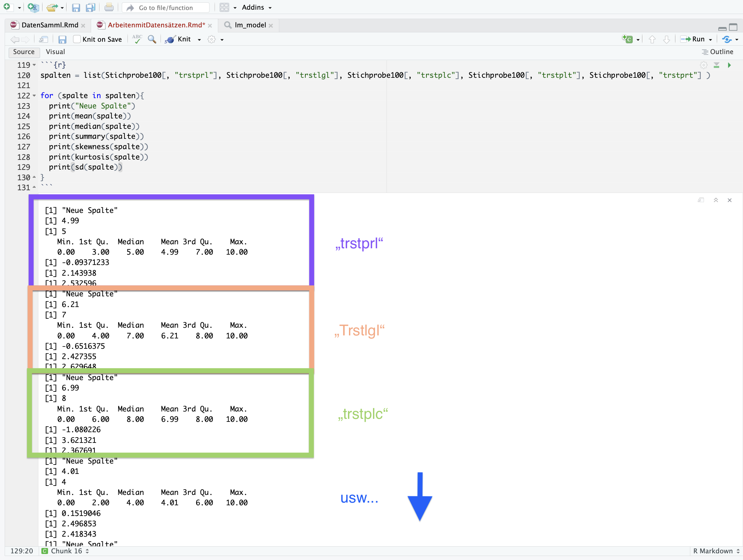Select the ArbeitenmitDatensätzen.Rmd tab
Image resolution: width=743 pixels, height=560 pixels.
[x=156, y=25]
